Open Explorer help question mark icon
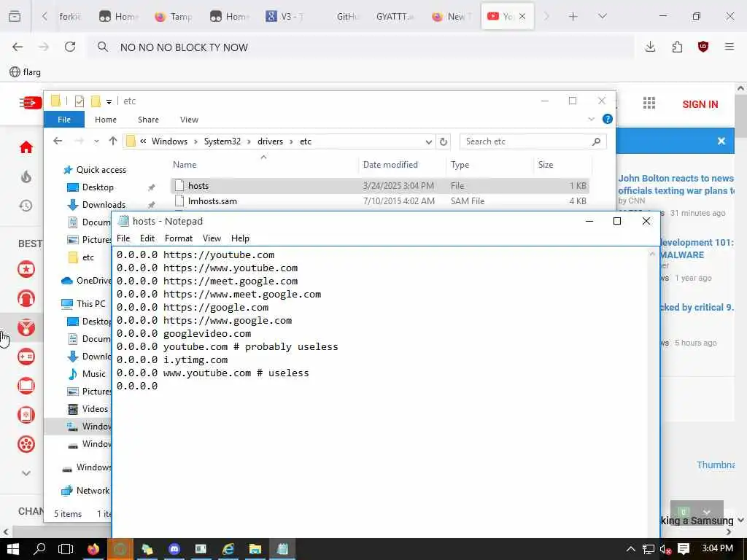This screenshot has width=747, height=560. [x=608, y=119]
